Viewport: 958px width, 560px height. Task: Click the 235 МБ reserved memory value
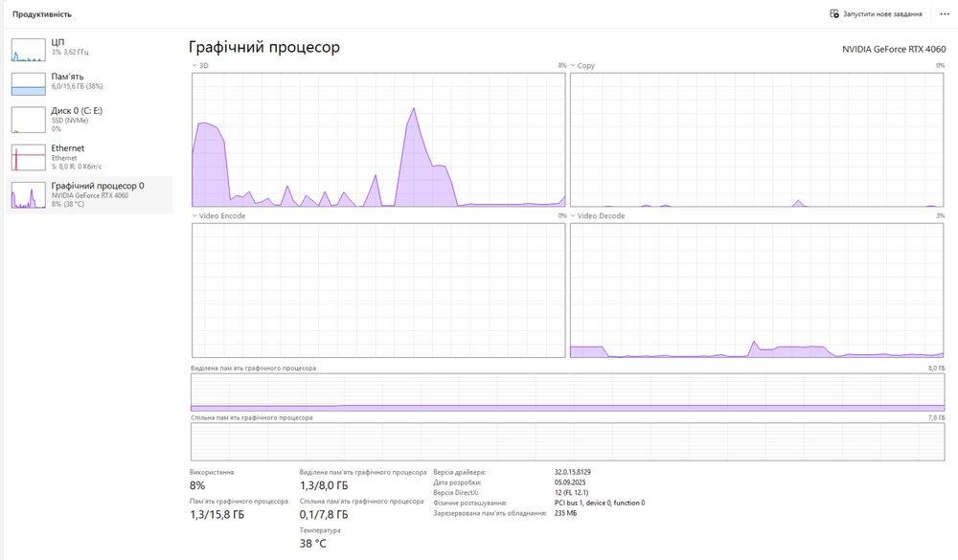point(566,513)
